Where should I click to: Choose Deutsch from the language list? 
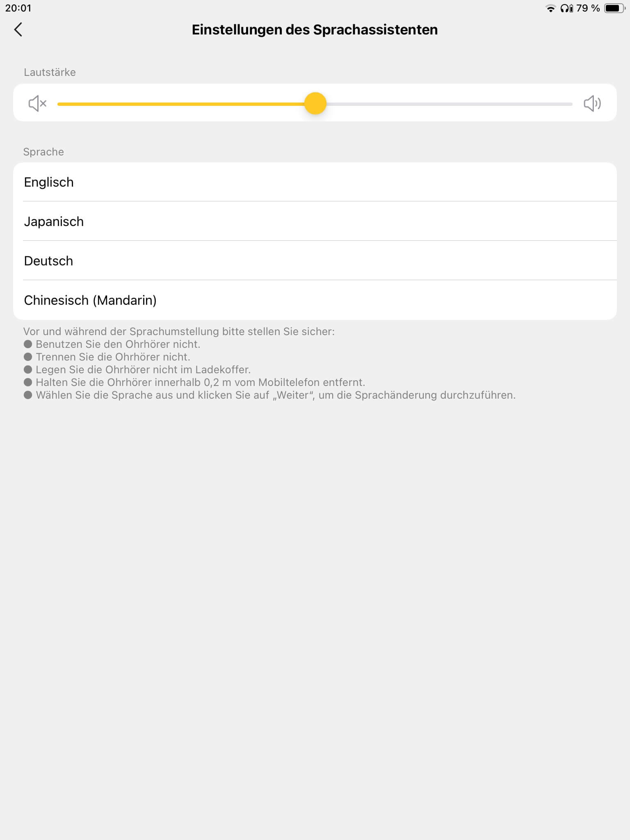coord(315,260)
